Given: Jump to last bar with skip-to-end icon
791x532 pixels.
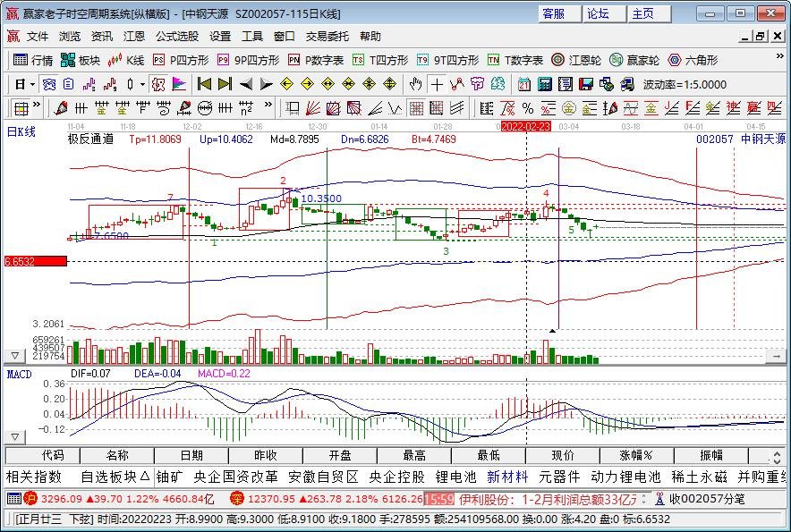Looking at the screenshot, I should tap(225, 84).
